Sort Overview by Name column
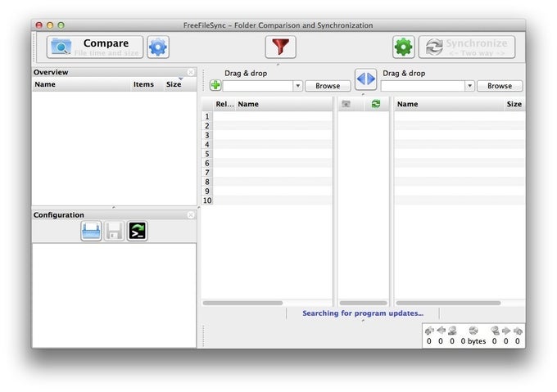557x392 pixels. click(x=81, y=84)
